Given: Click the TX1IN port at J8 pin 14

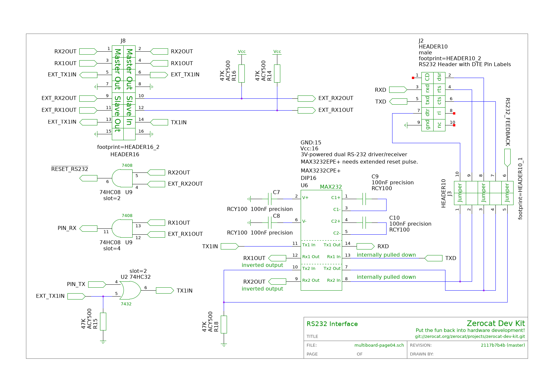Looking at the screenshot, I should click(x=159, y=122).
